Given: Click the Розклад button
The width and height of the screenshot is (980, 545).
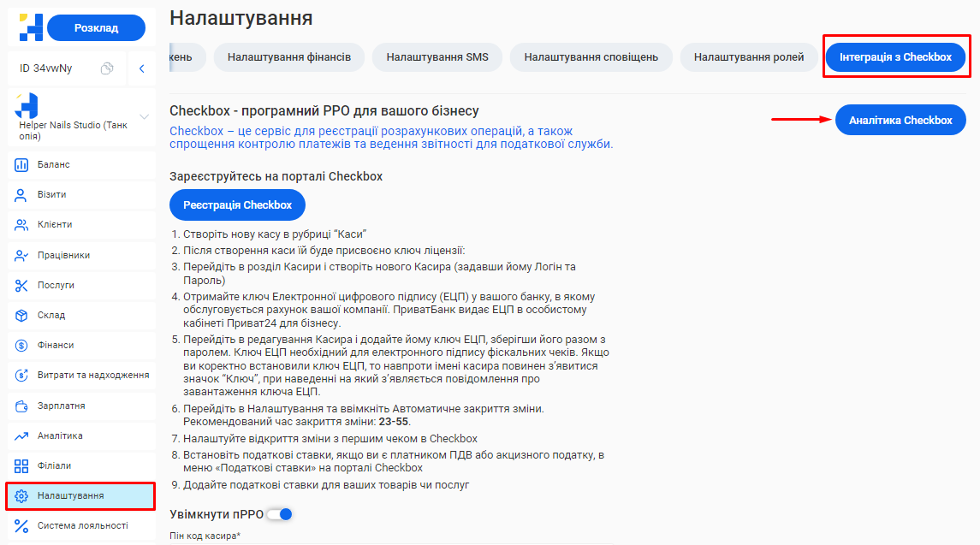Looking at the screenshot, I should coord(96,28).
